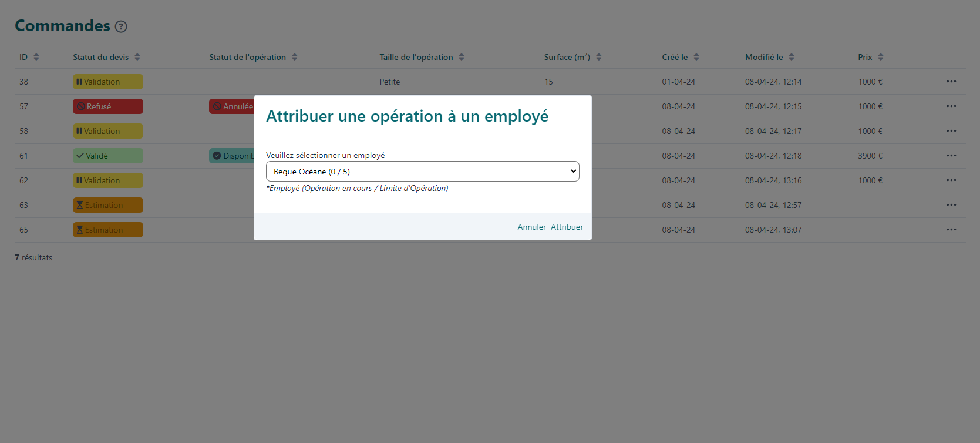Click Annuler to dismiss the dialog
This screenshot has height=443, width=980.
pyautogui.click(x=531, y=227)
